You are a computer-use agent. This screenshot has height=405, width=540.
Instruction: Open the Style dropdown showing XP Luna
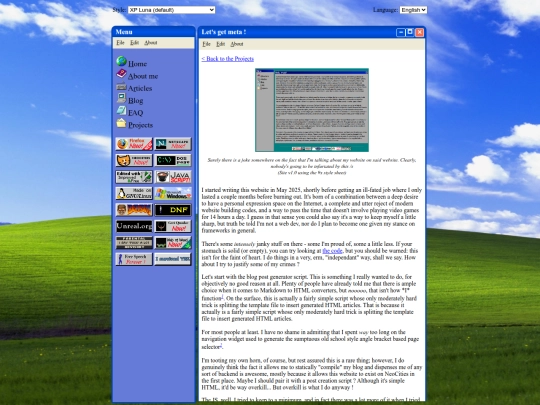point(172,10)
